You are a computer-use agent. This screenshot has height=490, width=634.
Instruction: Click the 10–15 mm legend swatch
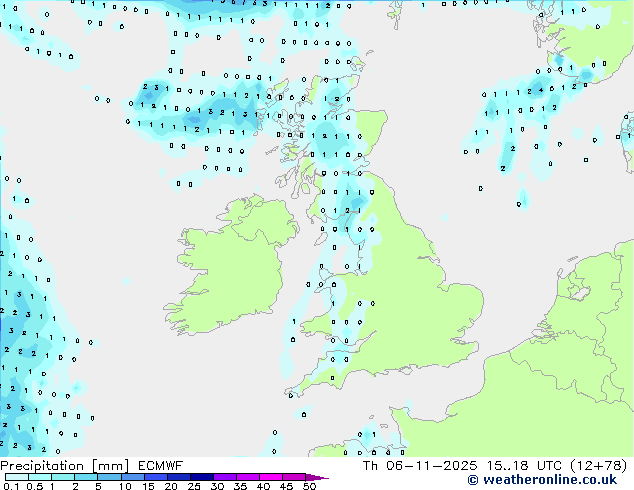(x=132, y=477)
